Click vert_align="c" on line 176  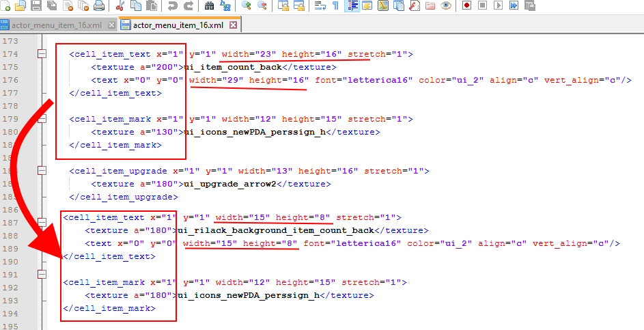pyautogui.click(x=583, y=80)
